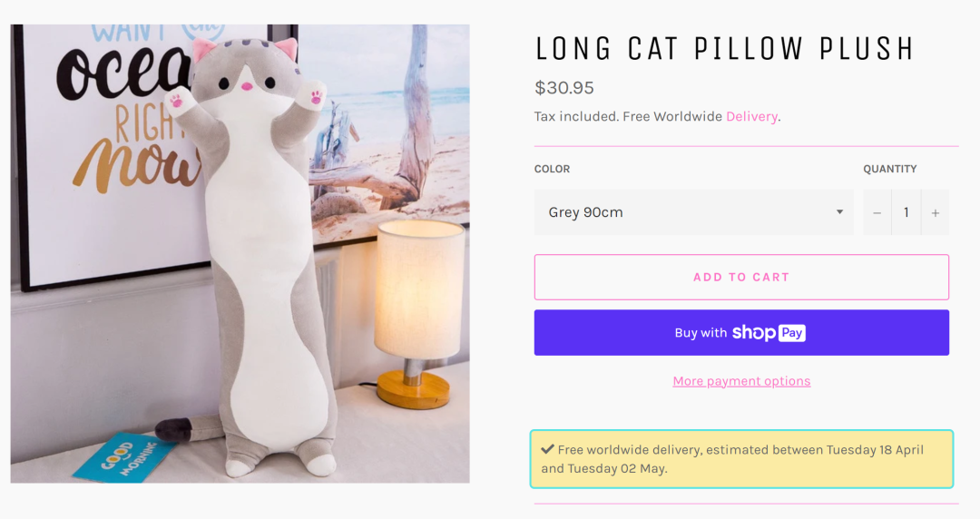Buy with Shop Pay

tap(740, 333)
